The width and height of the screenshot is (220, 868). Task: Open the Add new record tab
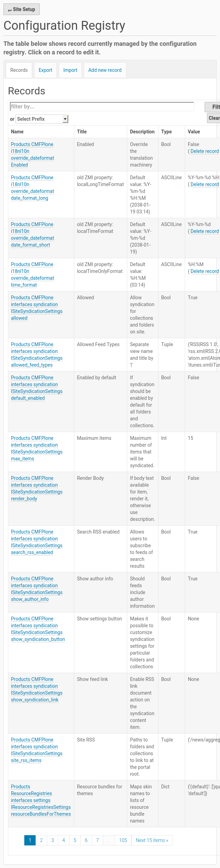(105, 70)
